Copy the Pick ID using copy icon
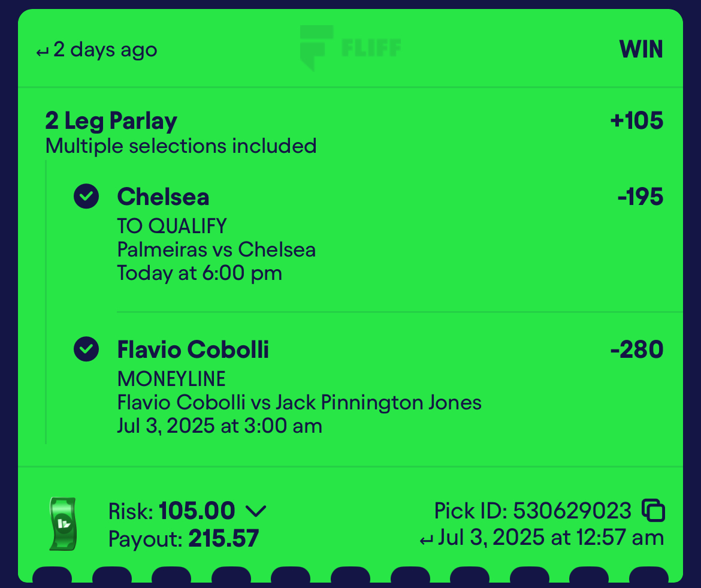The height and width of the screenshot is (588, 701). pos(653,510)
